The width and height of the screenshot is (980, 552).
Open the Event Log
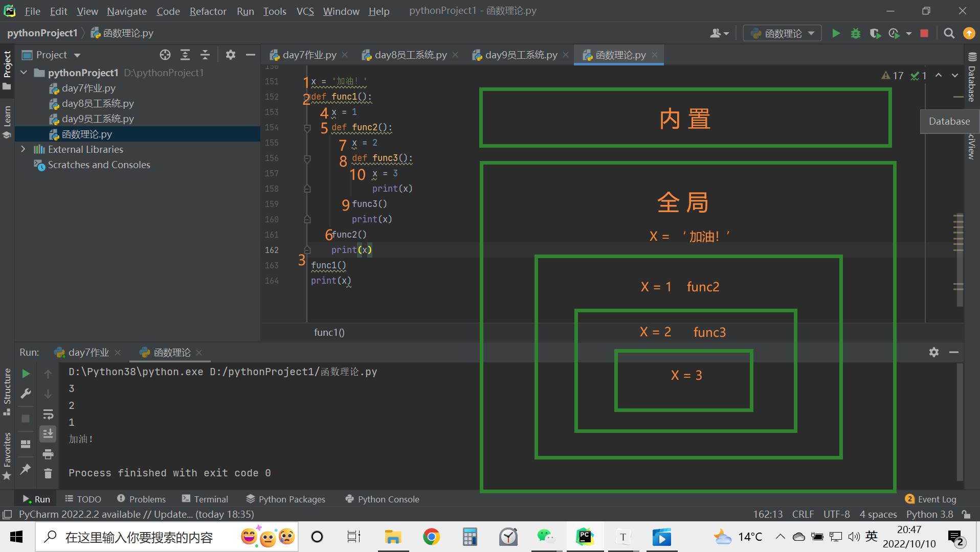point(930,499)
